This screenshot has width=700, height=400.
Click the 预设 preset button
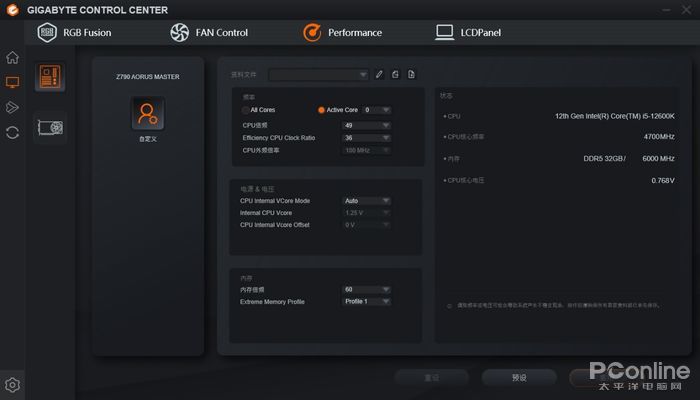pyautogui.click(x=519, y=378)
